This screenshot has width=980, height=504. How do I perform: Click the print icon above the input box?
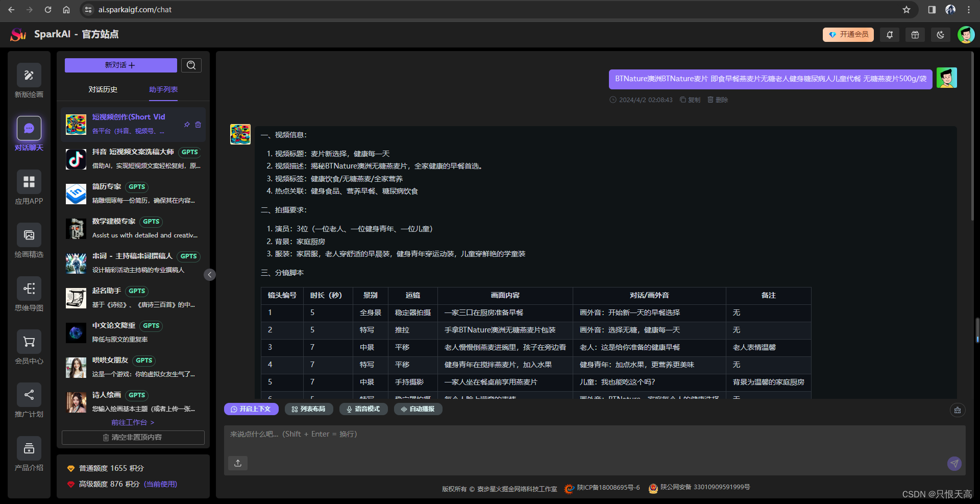point(958,410)
